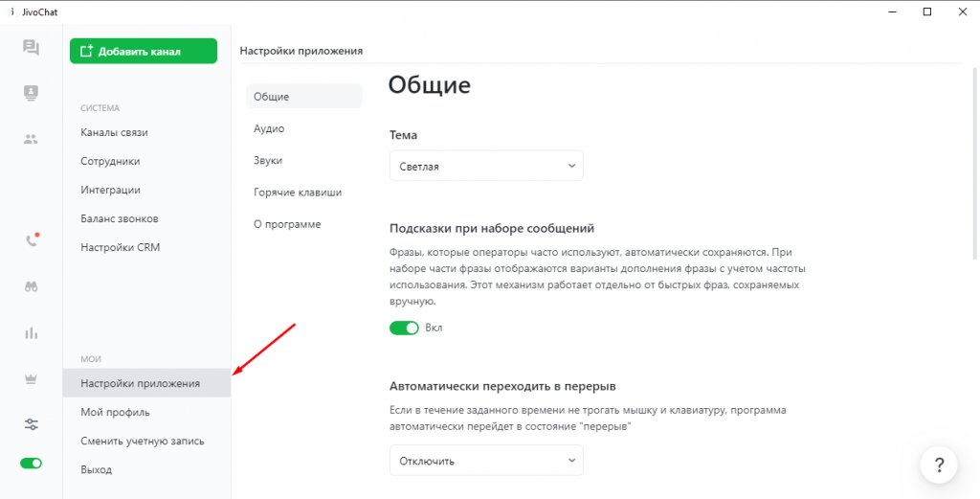
Task: Open the crown upgrade icon
Action: 32,379
